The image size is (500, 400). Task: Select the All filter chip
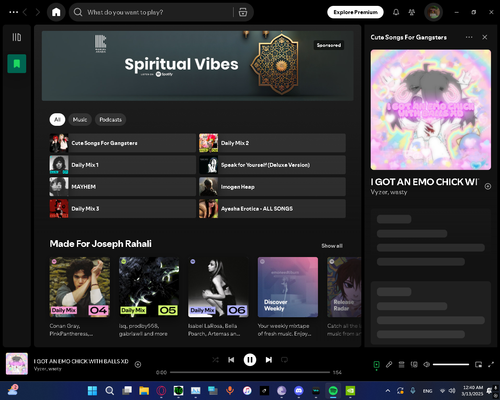tap(57, 119)
